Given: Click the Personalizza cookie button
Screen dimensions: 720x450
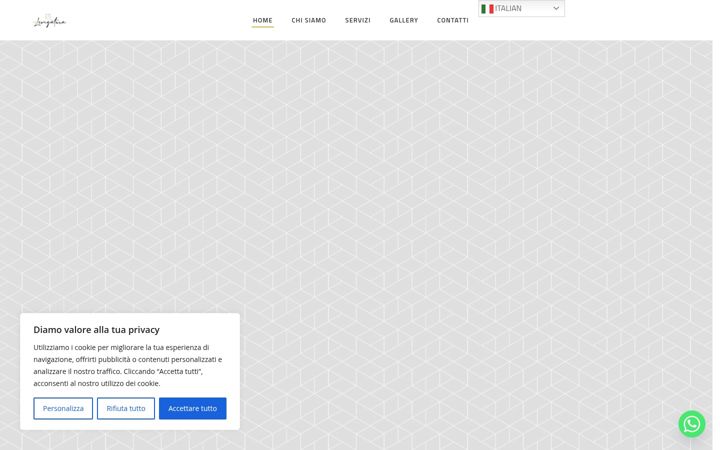Looking at the screenshot, I should coord(63,408).
